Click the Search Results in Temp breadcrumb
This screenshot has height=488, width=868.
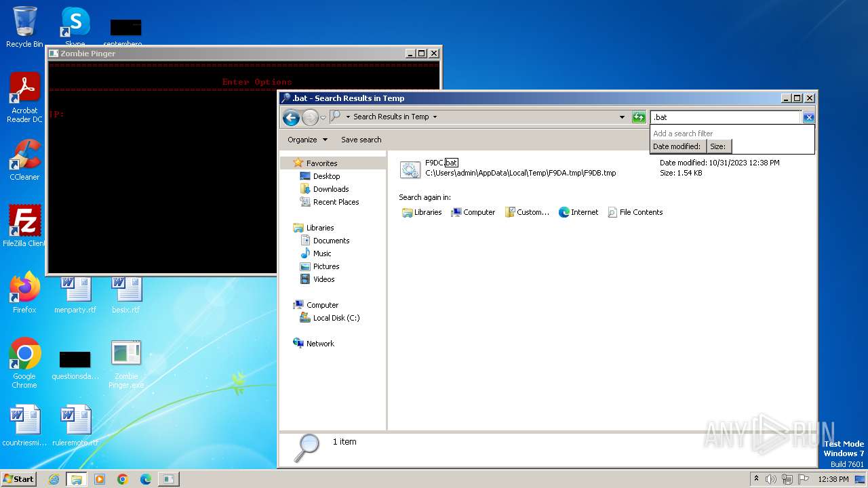click(x=391, y=117)
